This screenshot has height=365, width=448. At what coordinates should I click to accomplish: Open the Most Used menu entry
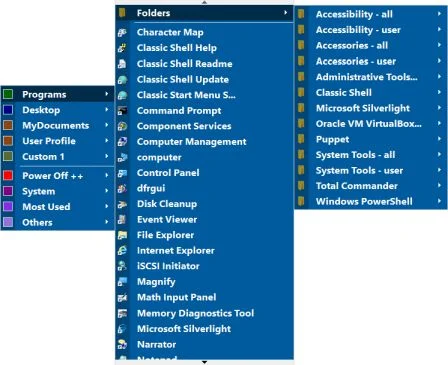pos(58,207)
